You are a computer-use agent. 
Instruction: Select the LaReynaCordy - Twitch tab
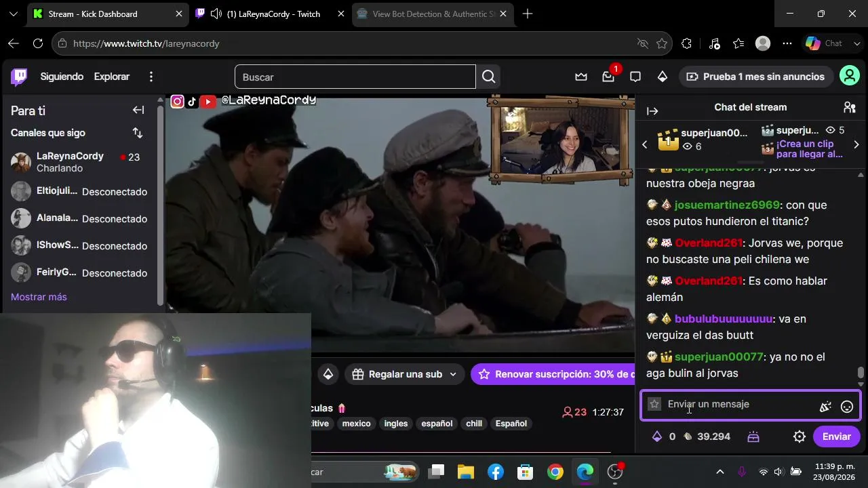pos(271,14)
